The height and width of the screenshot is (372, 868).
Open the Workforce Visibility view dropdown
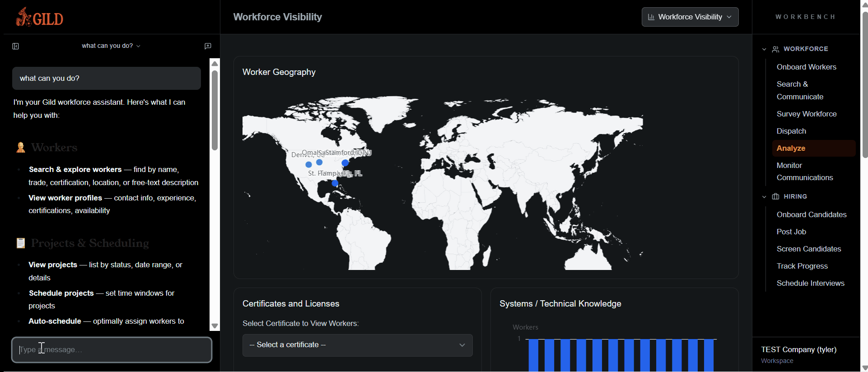pos(690,17)
